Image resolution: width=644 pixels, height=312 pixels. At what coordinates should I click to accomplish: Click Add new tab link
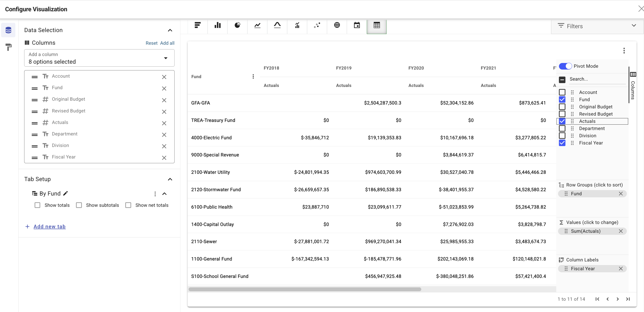click(x=50, y=226)
